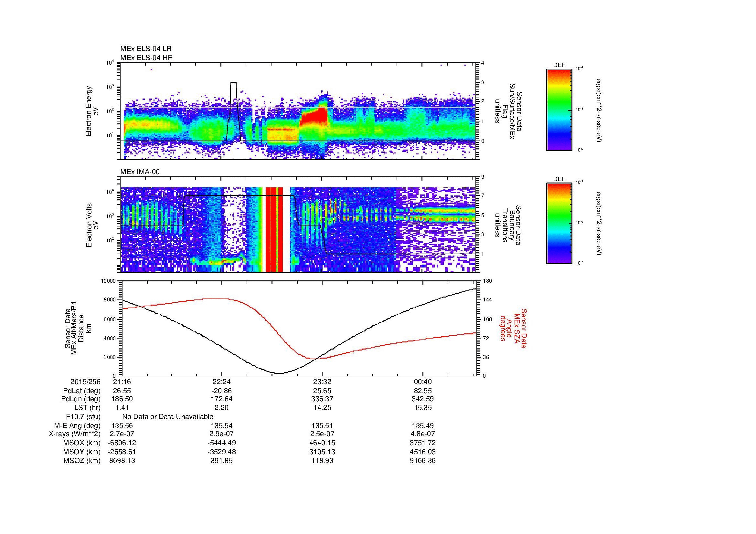
Task: Click the MSOY value 4516.03
Action: [x=422, y=452]
